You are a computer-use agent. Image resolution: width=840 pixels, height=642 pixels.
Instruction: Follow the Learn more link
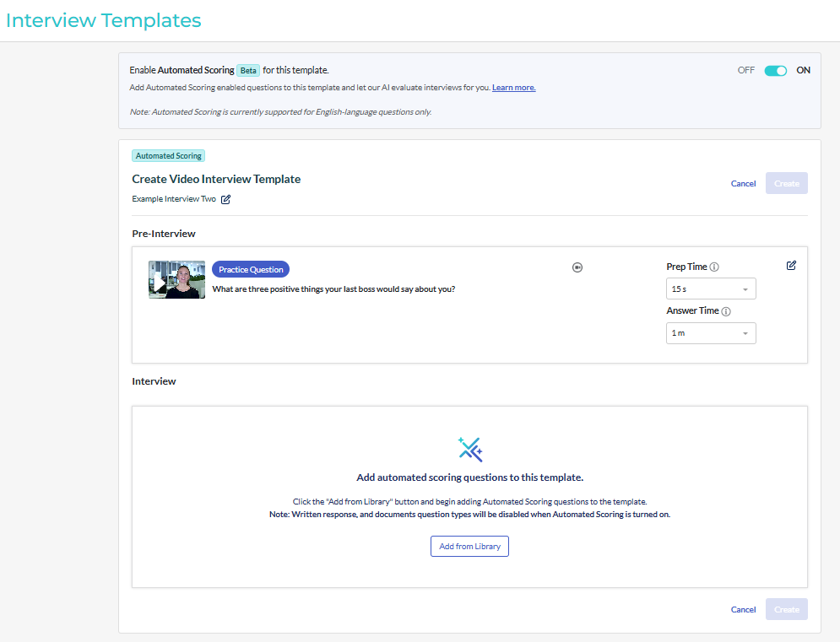(x=514, y=87)
